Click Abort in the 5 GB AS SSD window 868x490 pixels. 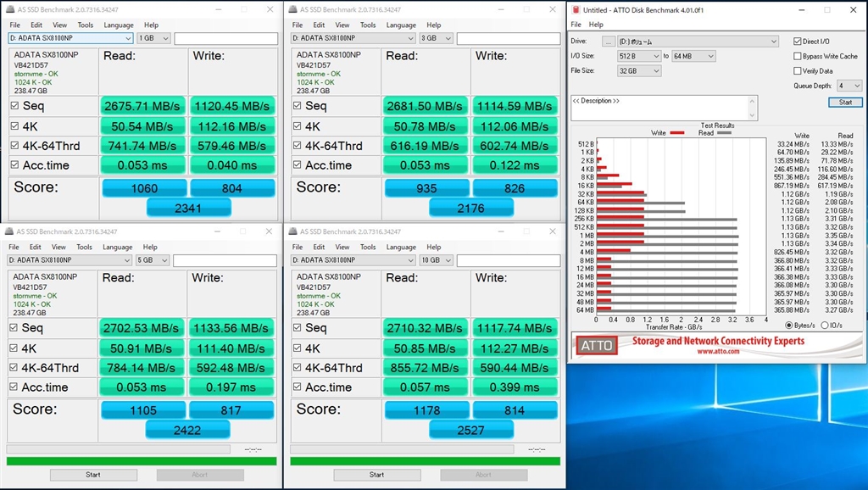(200, 475)
